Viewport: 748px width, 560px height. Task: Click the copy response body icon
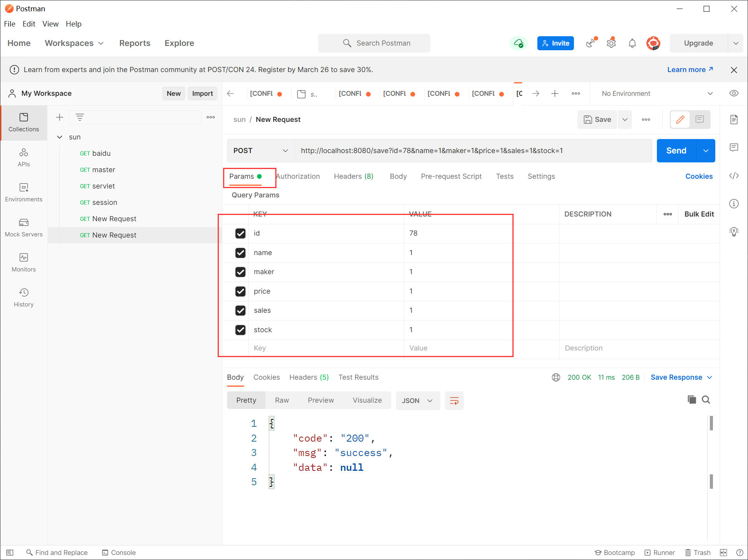692,400
